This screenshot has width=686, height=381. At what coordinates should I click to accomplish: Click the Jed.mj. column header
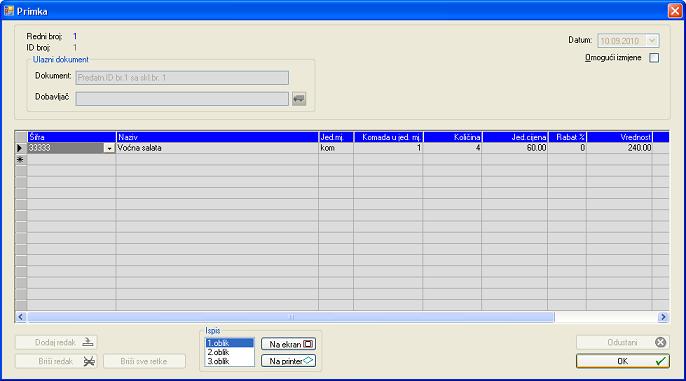(x=336, y=137)
